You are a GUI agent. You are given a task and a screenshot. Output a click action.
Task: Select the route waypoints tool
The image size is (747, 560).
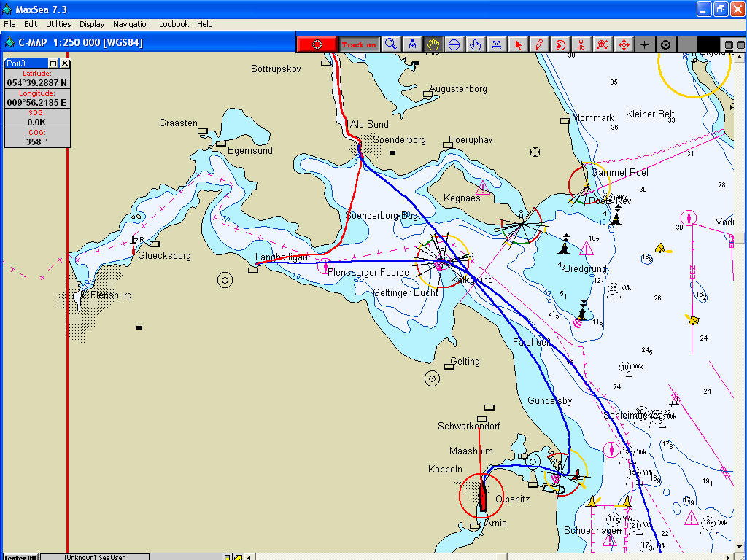[x=496, y=44]
